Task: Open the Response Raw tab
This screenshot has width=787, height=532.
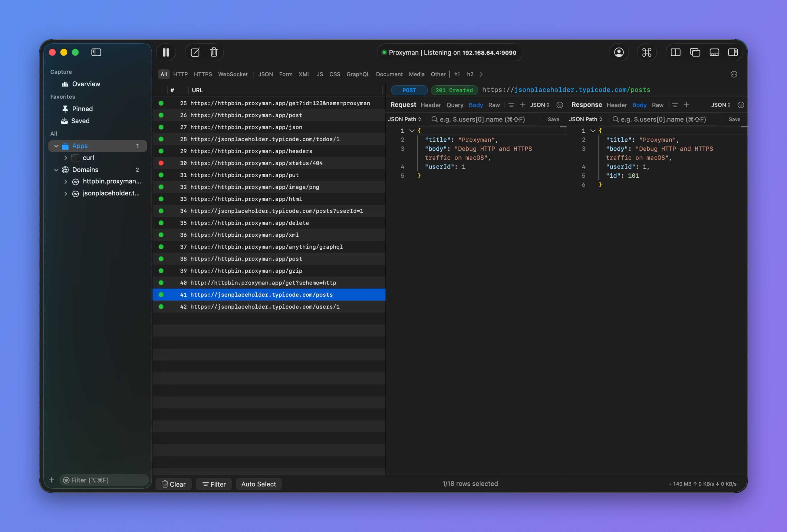Action: tap(657, 105)
